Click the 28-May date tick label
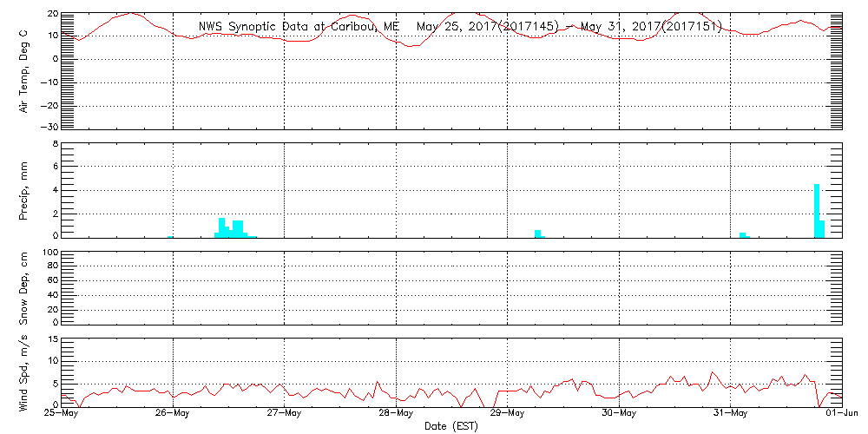The width and height of the screenshot is (868, 434). (396, 414)
